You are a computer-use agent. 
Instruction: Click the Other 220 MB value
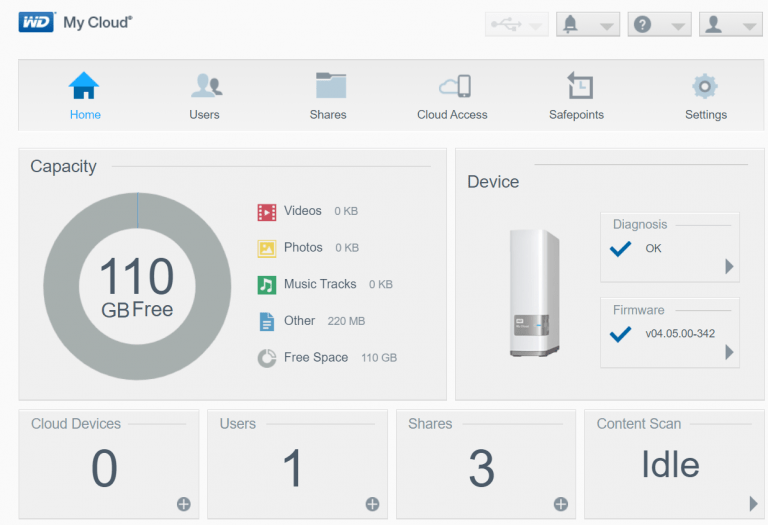(346, 321)
